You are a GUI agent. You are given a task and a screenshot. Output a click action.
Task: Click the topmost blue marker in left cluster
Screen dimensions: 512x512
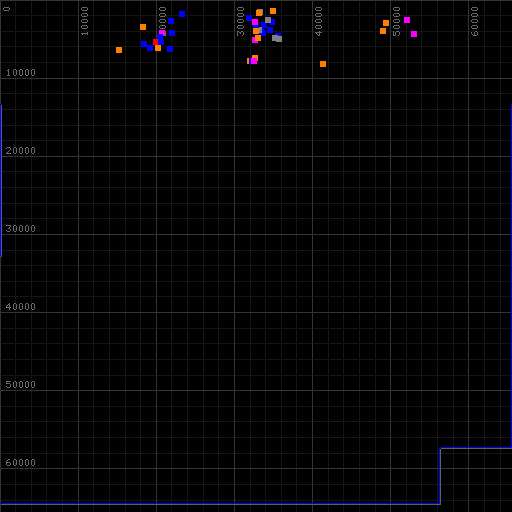[182, 14]
